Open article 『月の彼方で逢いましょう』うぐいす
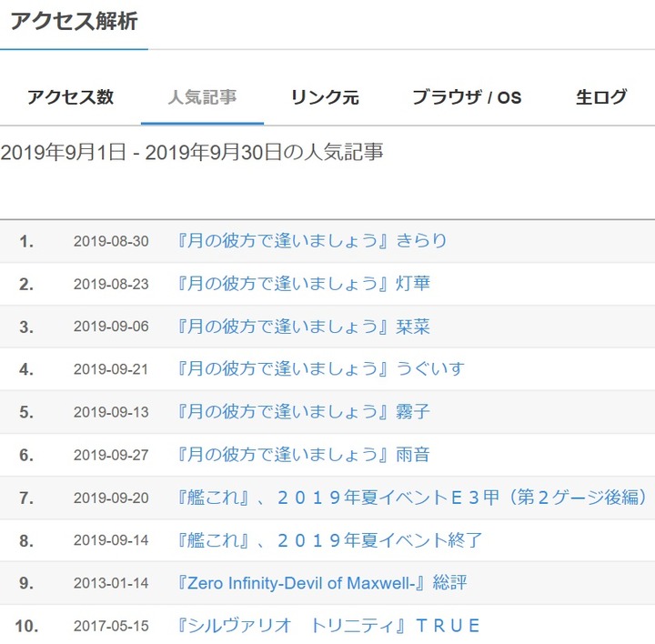This screenshot has height=644, width=655. 320,368
